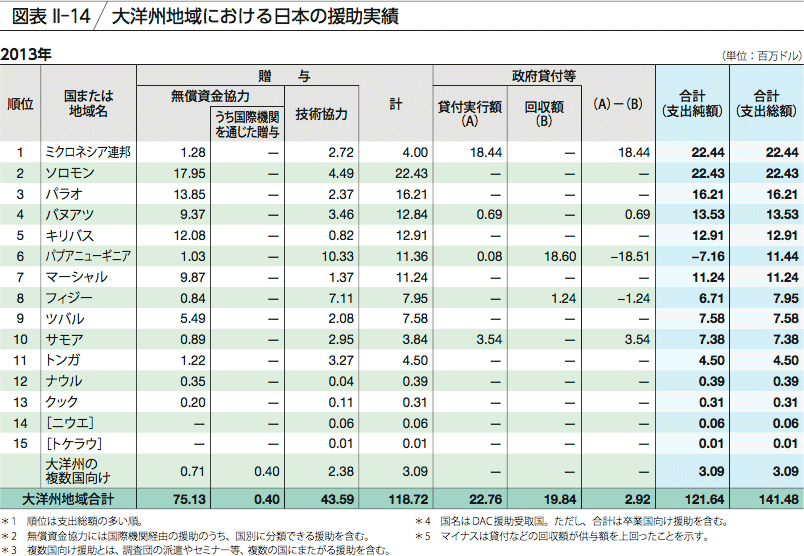Viewport: 804px width, 556px height.
Task: Click the country name ツバル
Action: tap(65, 319)
